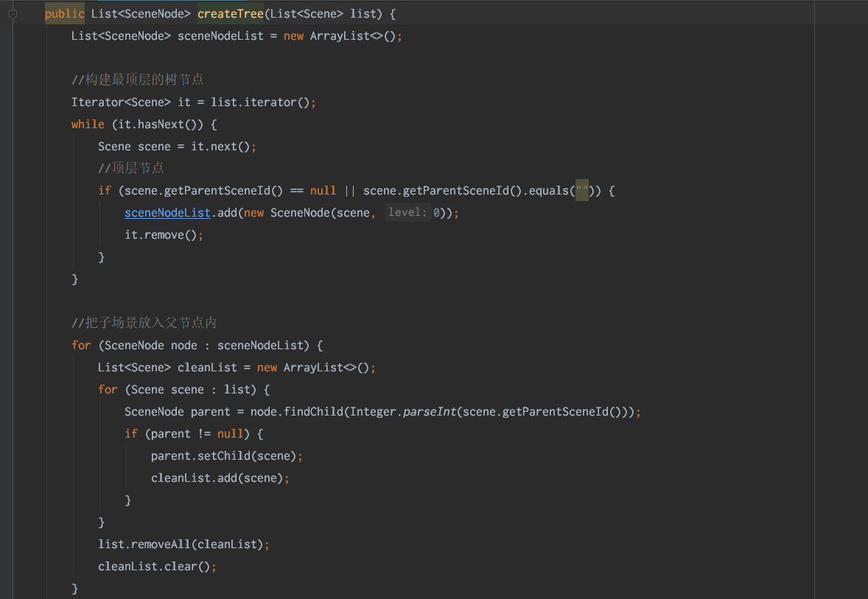
Task: Select the new ArrayList<>() expression
Action: click(x=339, y=35)
